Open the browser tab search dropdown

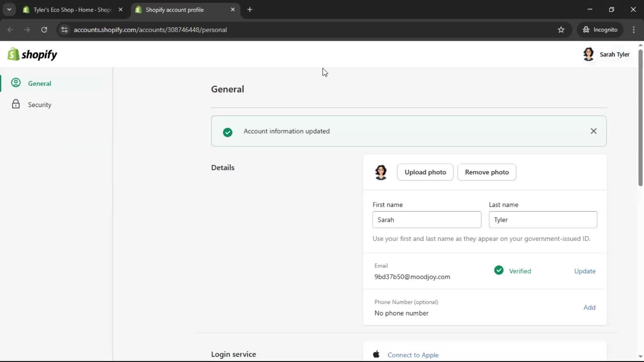[x=9, y=9]
